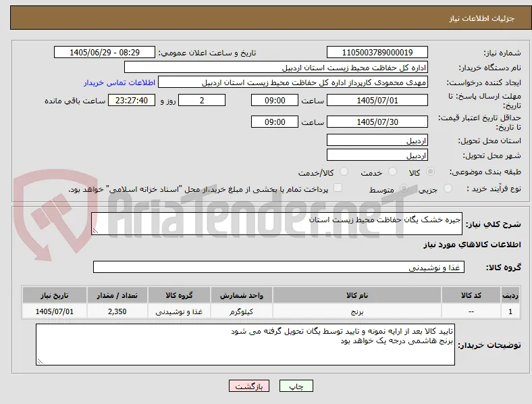Click the بازگشت (back) button

click(249, 386)
